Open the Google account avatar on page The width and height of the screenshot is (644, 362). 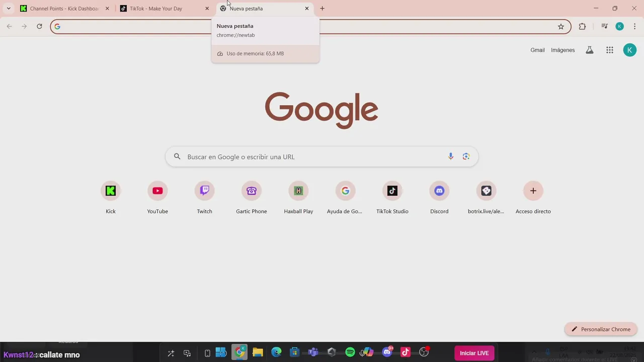630,50
